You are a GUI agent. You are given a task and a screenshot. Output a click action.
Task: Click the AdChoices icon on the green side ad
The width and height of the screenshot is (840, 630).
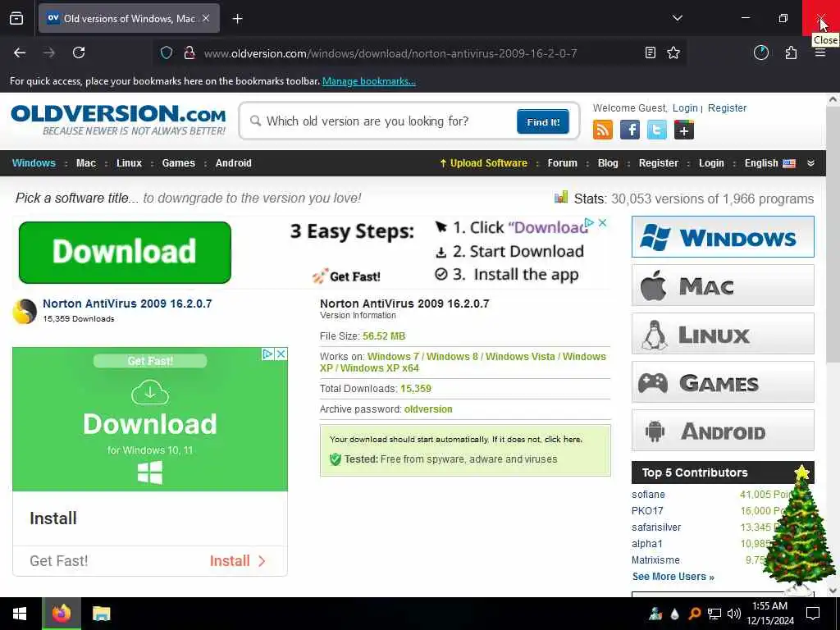coord(268,354)
